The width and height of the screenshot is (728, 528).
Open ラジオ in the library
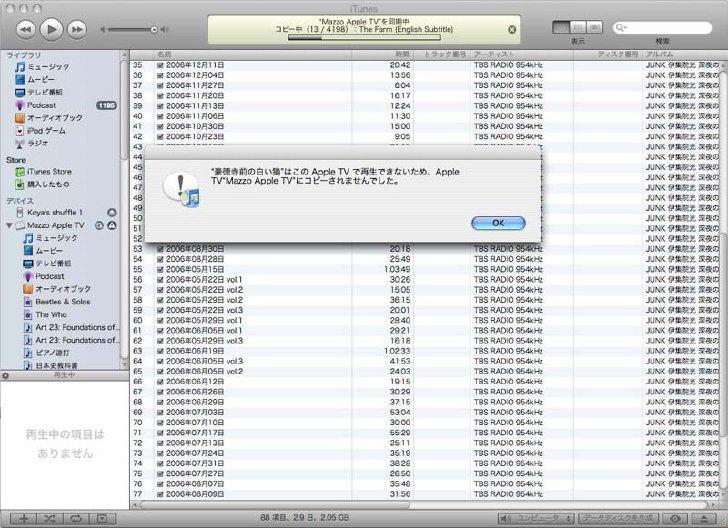coord(38,143)
